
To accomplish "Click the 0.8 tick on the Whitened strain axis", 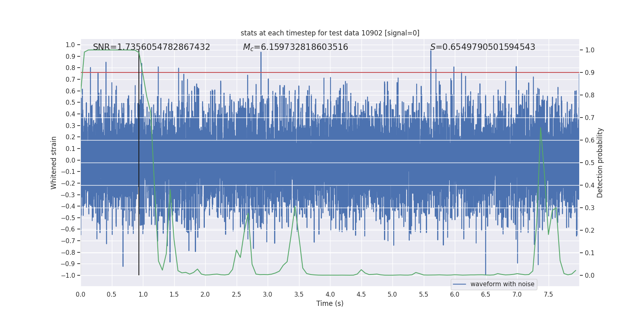I will pyautogui.click(x=70, y=68).
